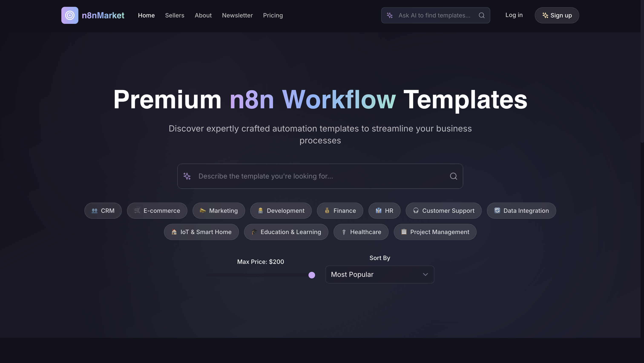Open the Pricing menu item
644x363 pixels.
(x=273, y=15)
